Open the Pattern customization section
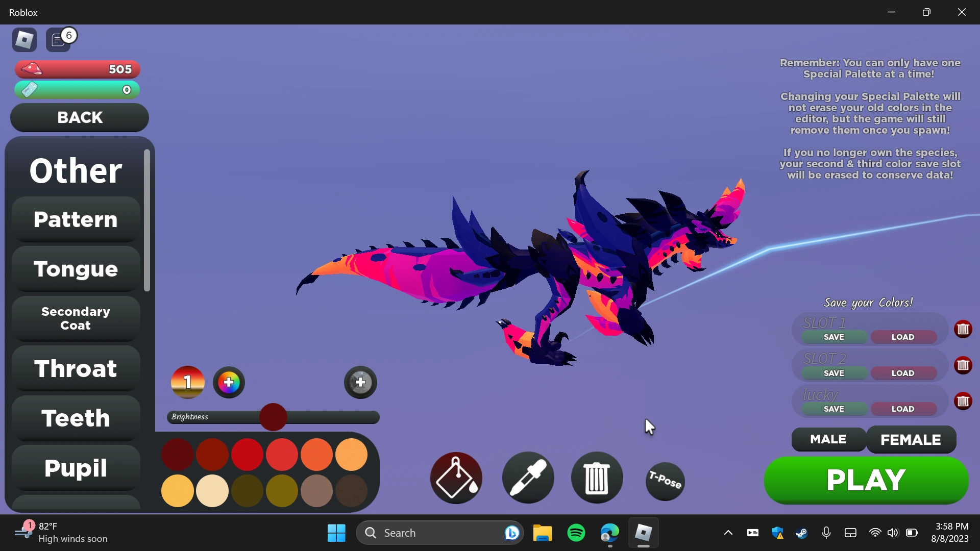The image size is (980, 551). point(75,219)
